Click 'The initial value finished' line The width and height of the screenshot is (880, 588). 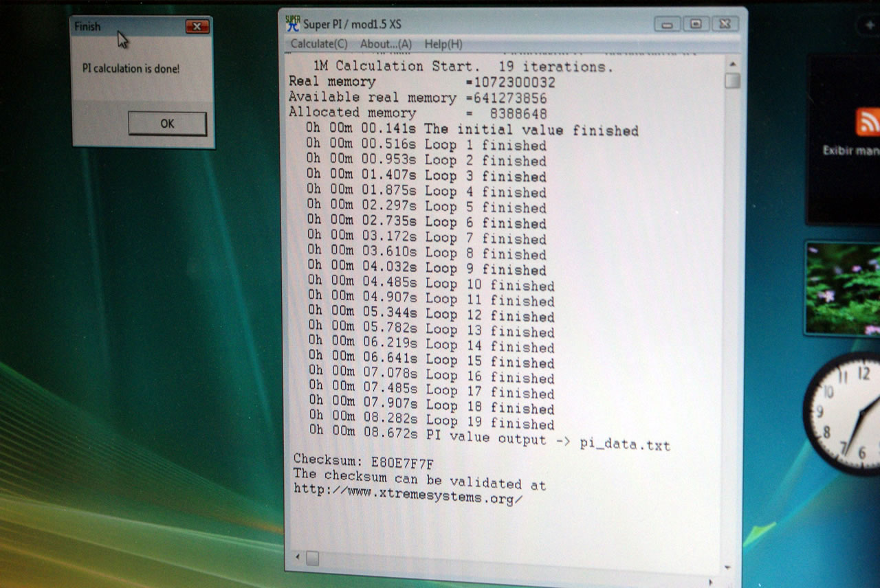click(x=473, y=130)
